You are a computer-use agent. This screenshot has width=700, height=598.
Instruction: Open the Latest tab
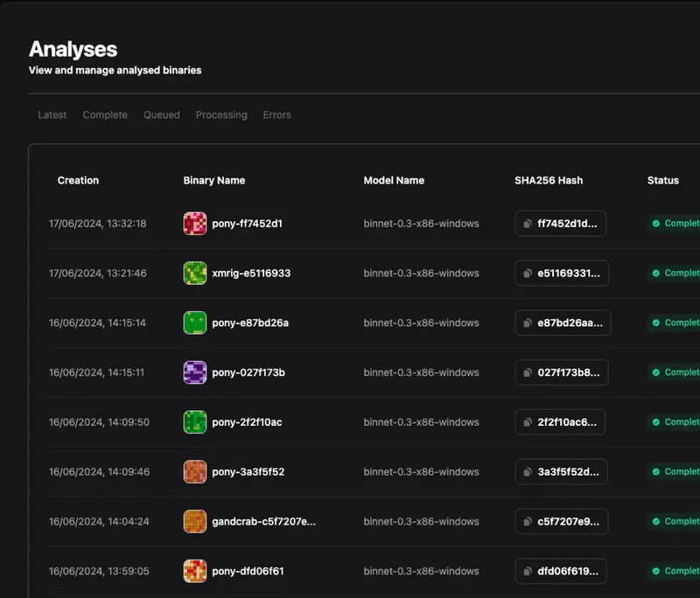click(52, 115)
